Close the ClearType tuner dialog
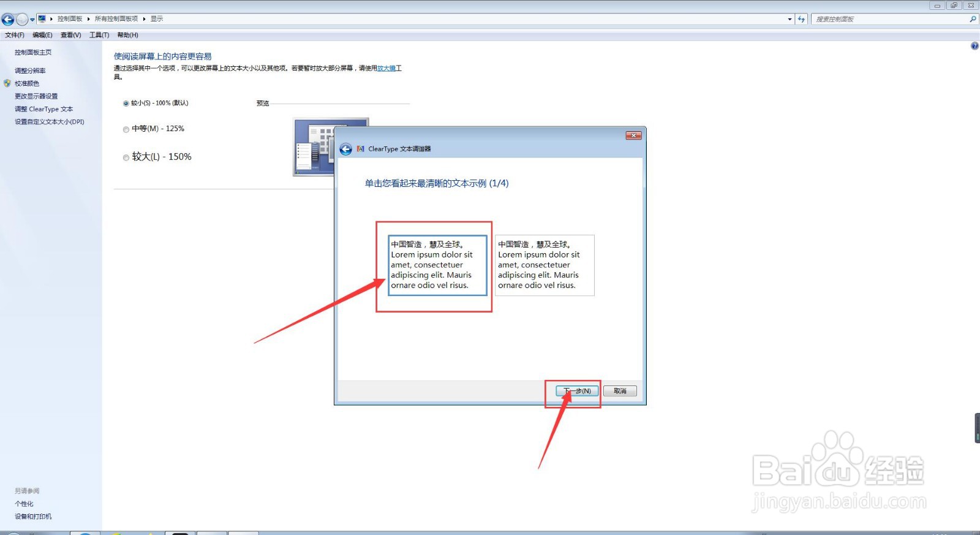Image resolution: width=980 pixels, height=535 pixels. click(634, 135)
